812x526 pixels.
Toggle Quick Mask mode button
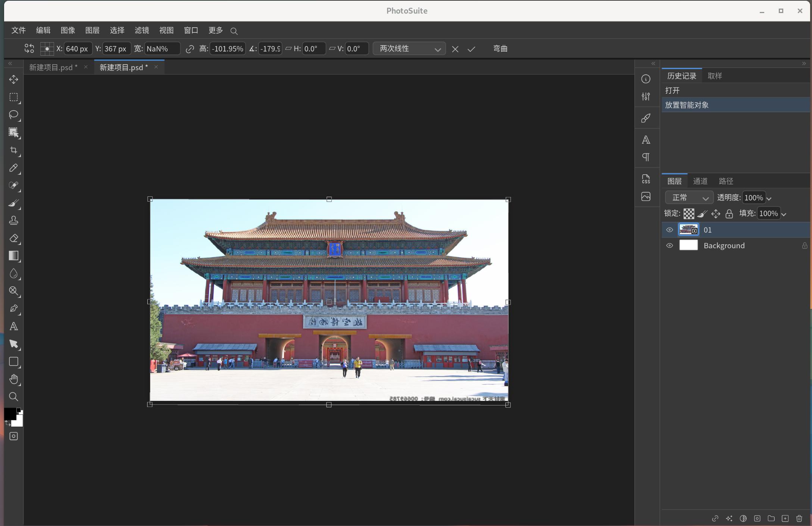pos(14,436)
